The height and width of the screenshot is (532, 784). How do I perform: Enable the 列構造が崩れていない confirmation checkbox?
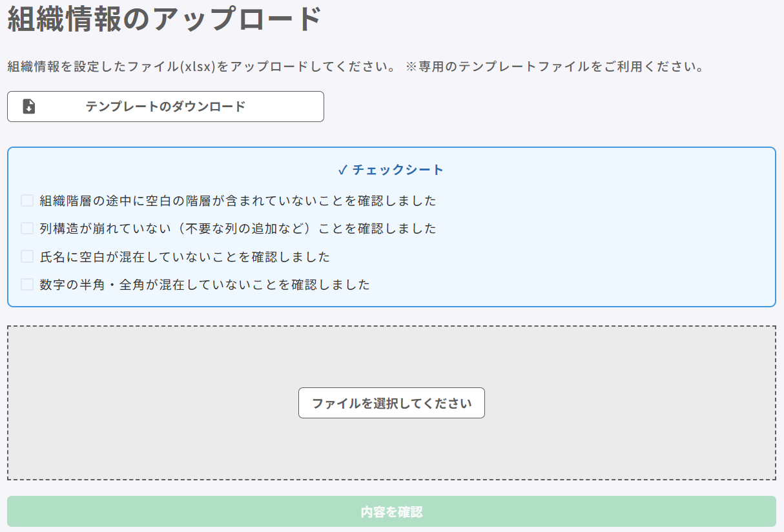pos(27,229)
